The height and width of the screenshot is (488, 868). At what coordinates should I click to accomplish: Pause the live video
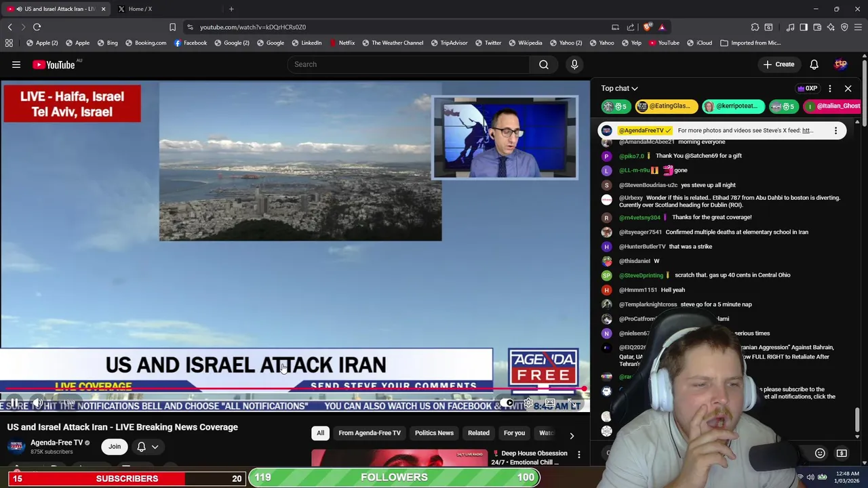(x=14, y=403)
